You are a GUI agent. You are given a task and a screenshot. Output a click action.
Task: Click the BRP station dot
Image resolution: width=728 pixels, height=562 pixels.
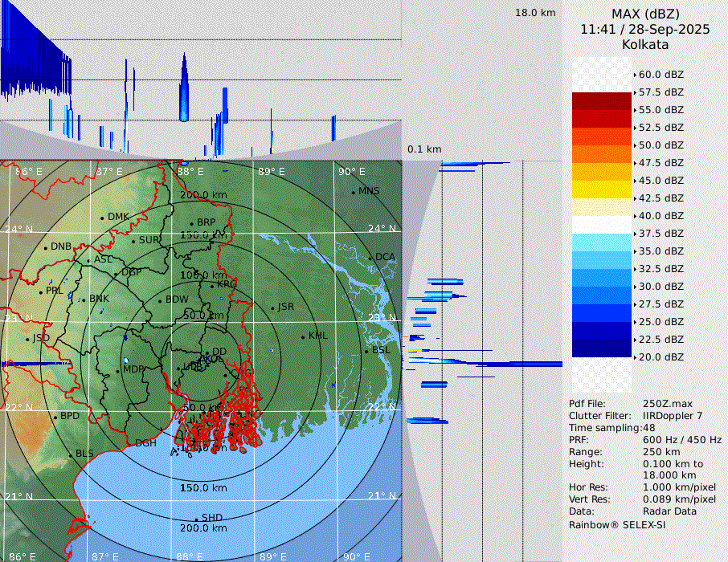191,223
